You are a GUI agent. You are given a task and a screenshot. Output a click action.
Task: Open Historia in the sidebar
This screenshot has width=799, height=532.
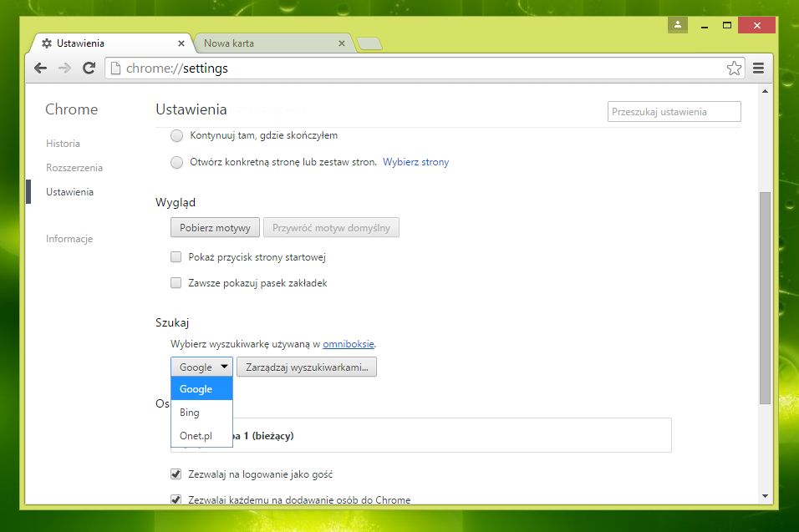coord(63,144)
